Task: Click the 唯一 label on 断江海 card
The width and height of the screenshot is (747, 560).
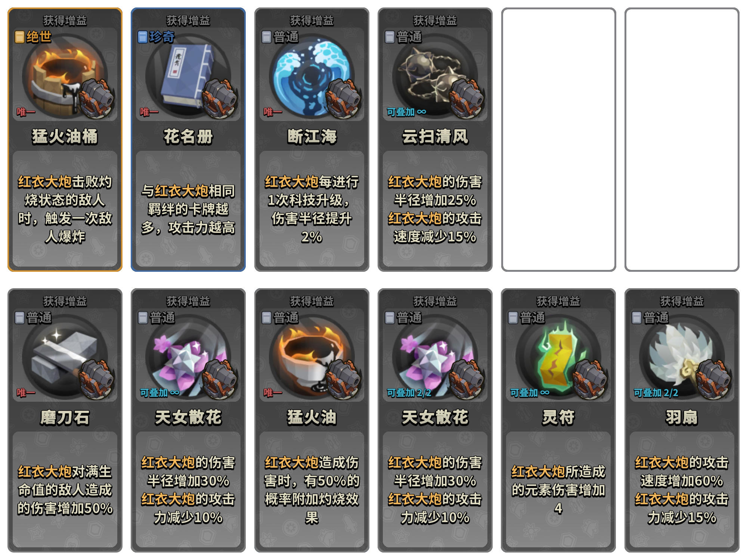Action: click(x=273, y=112)
